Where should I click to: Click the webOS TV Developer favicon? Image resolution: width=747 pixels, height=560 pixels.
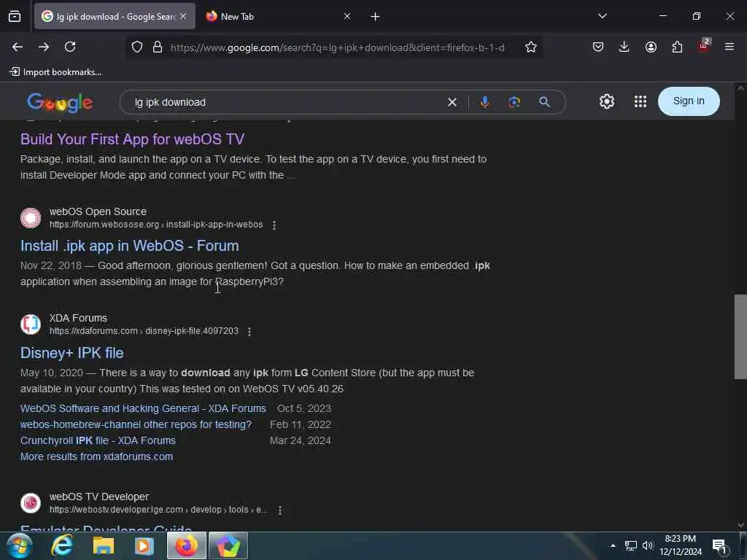(31, 503)
